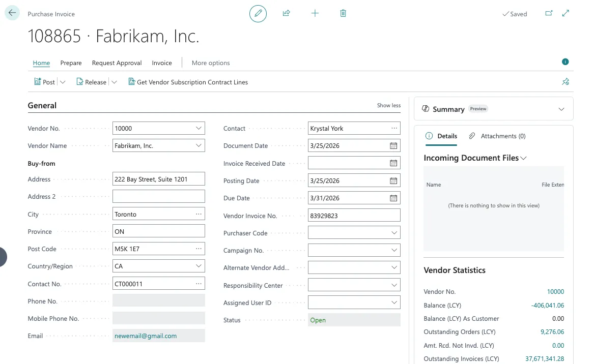593x364 pixels.
Task: Open the share icon in header
Action: coord(286,13)
